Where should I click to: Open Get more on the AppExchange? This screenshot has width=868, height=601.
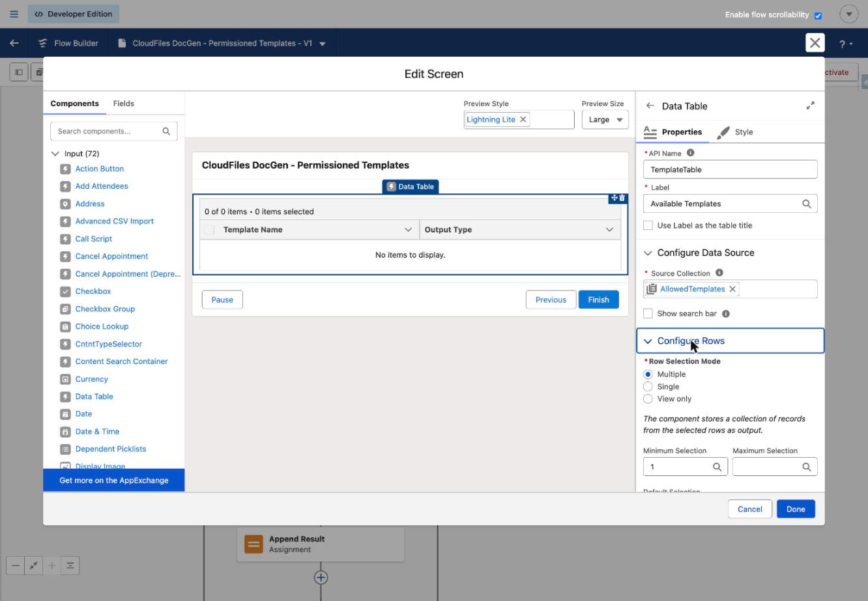click(x=114, y=481)
